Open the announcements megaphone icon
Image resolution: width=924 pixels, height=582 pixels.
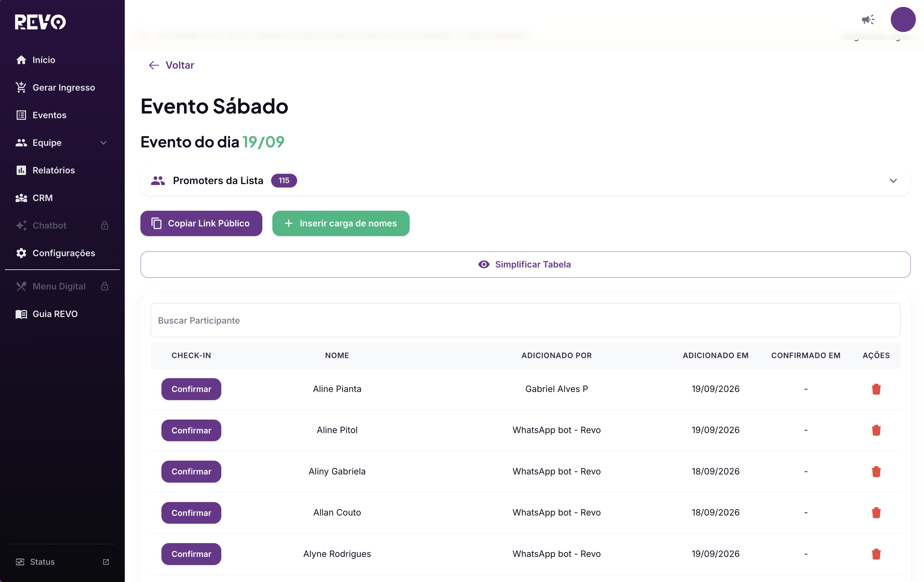pos(868,19)
